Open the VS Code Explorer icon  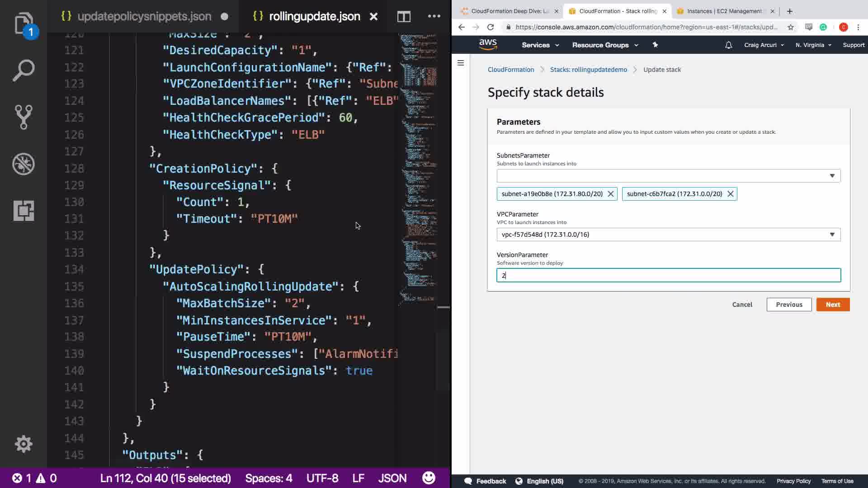(24, 23)
